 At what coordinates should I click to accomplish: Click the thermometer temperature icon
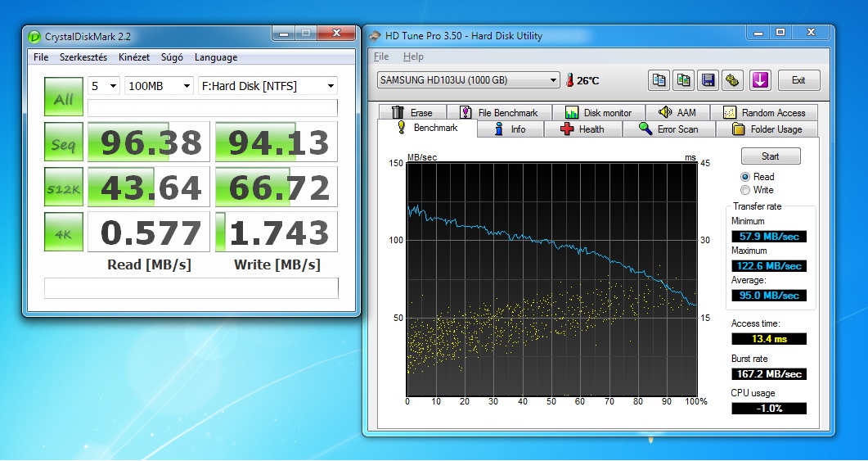(x=569, y=80)
